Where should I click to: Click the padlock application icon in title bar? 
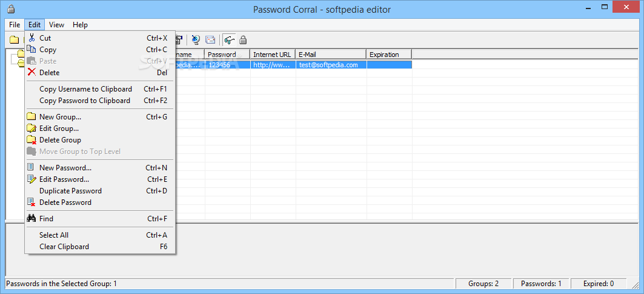[11, 8]
